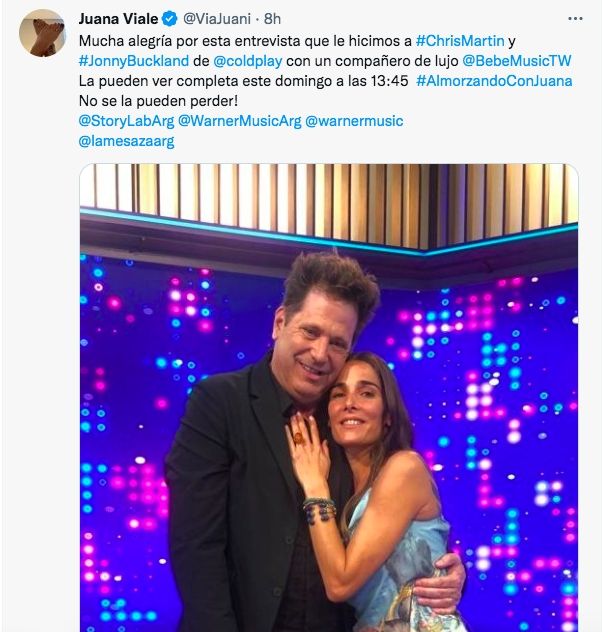Viewport: 602px width, 632px height.
Task: Click the Juana Viale display name
Action: pyautogui.click(x=118, y=19)
